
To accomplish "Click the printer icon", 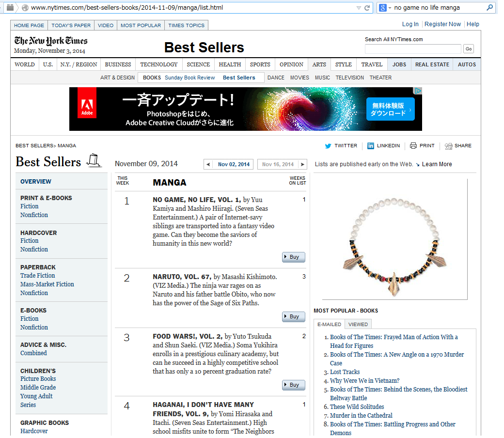I will (x=413, y=146).
